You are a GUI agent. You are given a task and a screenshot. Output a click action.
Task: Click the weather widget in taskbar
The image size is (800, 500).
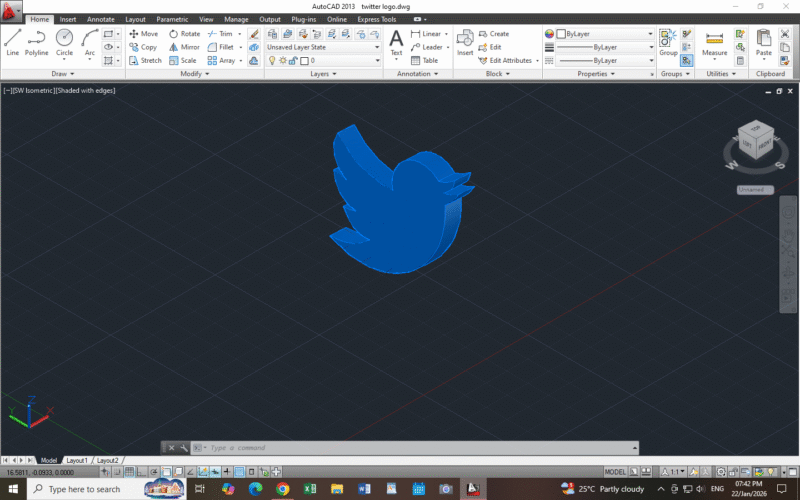[x=602, y=489]
